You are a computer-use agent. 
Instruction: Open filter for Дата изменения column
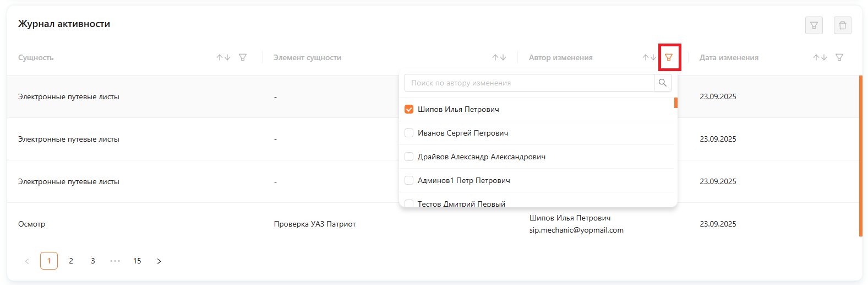[x=839, y=57]
